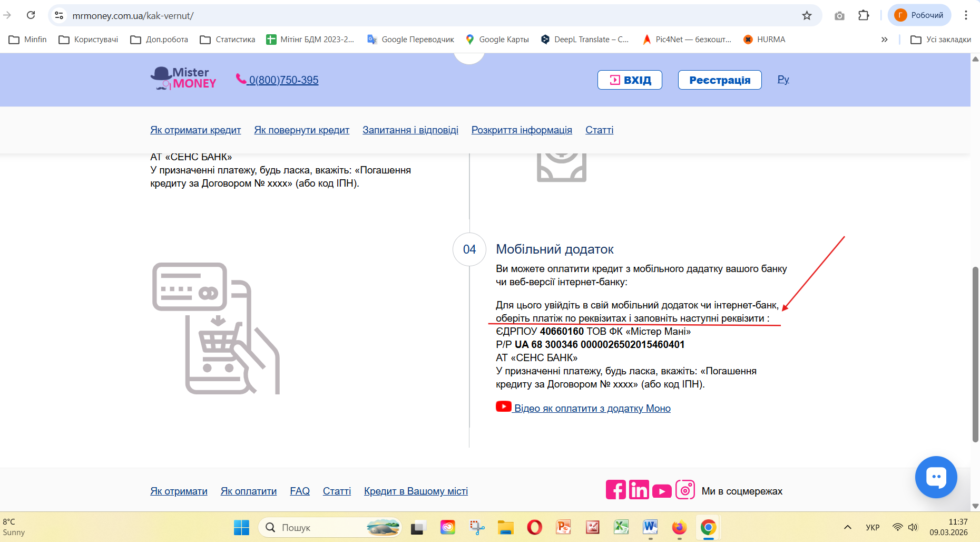The height and width of the screenshot is (542, 980).
Task: Go forward with the browser arrow
Action: pos(7,15)
